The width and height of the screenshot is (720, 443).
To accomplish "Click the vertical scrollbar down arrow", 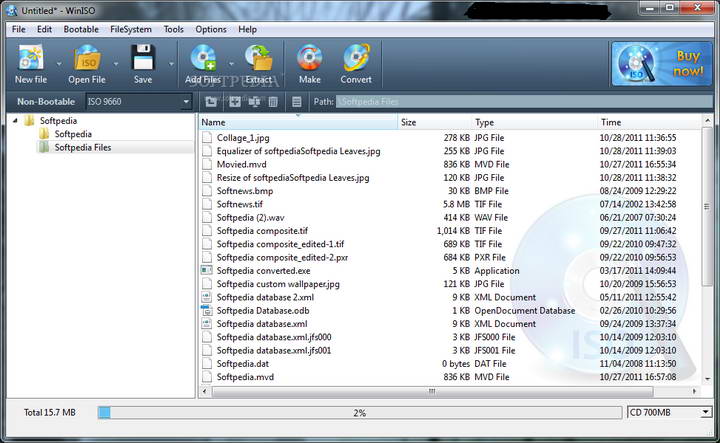I will click(x=707, y=379).
